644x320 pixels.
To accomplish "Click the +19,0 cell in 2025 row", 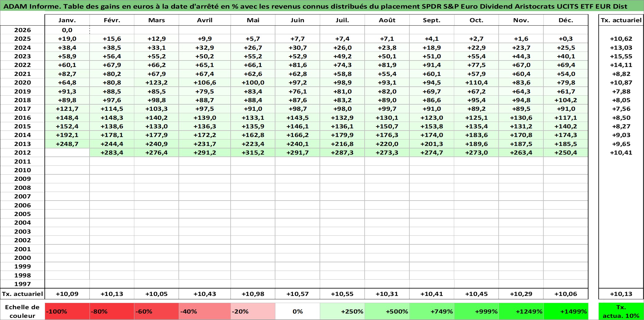I will coord(67,39).
